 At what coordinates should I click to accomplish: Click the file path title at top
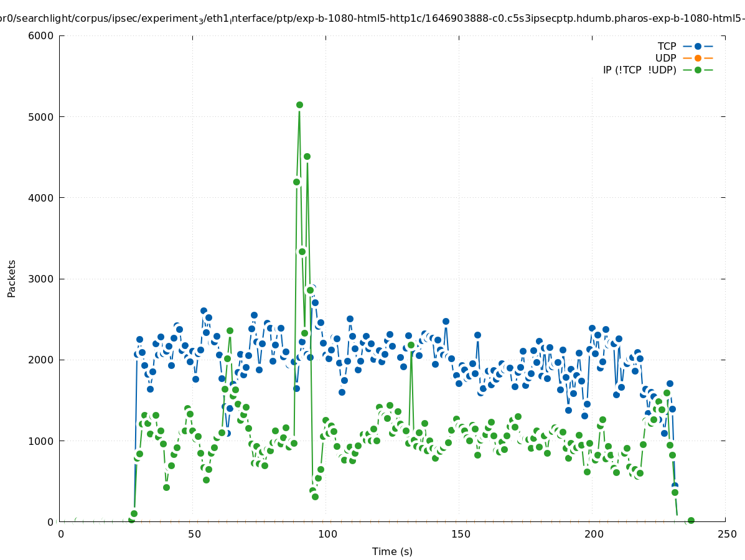(x=372, y=19)
